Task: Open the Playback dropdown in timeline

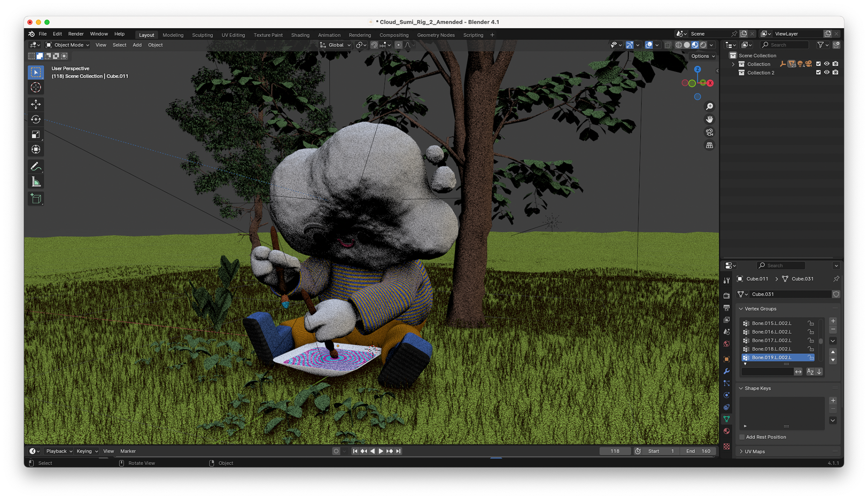Action: pos(59,451)
